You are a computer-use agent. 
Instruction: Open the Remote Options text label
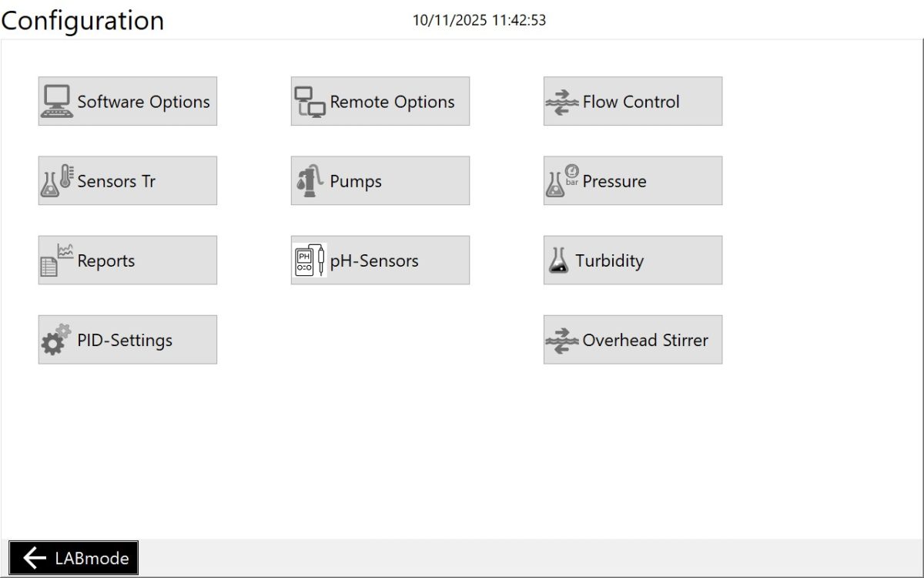pos(392,102)
